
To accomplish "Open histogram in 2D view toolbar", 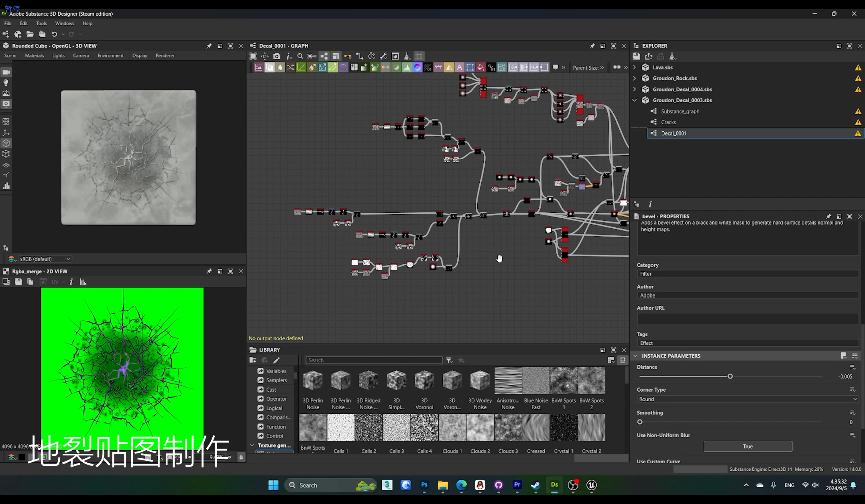I will 83,282.
